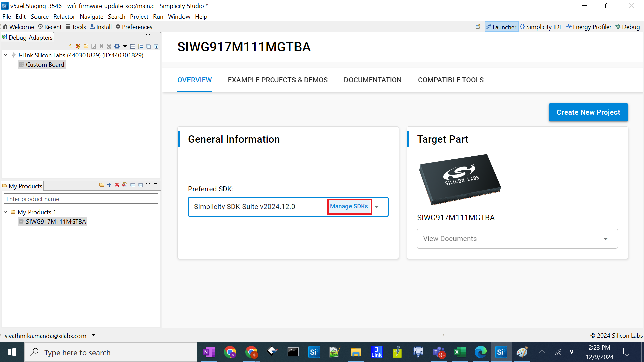
Task: Open the signed-in account dropdown at bottom
Action: click(93, 335)
